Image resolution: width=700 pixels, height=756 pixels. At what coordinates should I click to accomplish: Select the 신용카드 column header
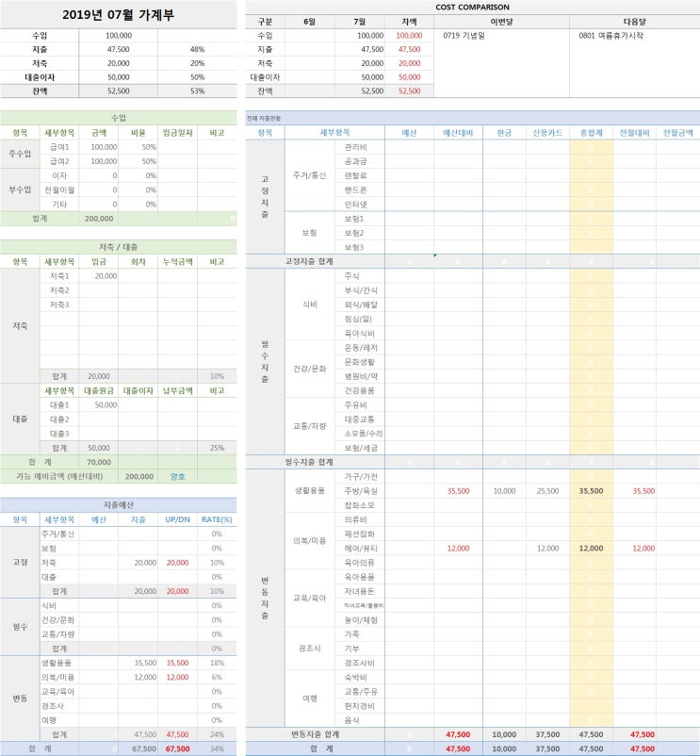coord(547,133)
